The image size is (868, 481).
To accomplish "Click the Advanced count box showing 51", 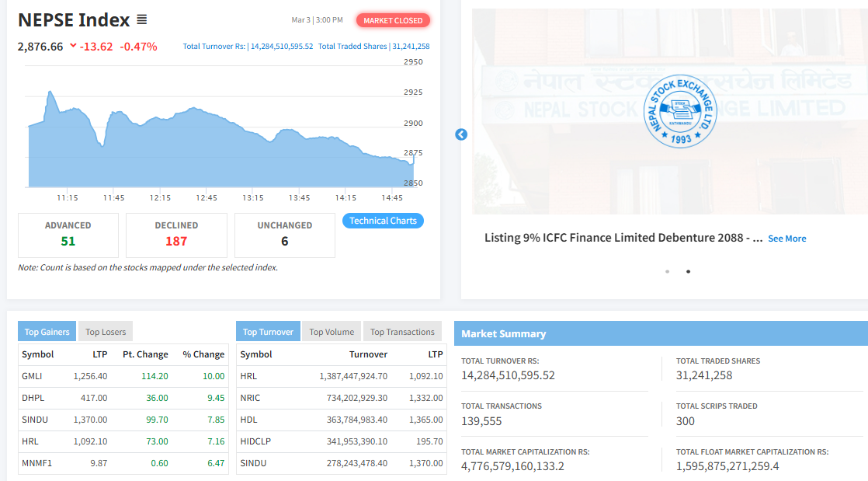I will click(68, 235).
